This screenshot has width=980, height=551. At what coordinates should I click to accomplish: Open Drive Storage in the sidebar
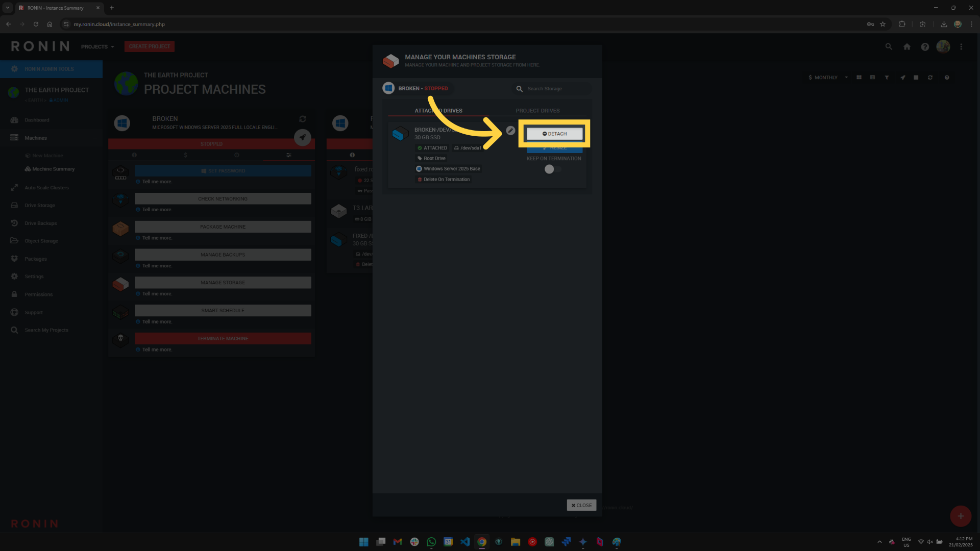click(39, 206)
